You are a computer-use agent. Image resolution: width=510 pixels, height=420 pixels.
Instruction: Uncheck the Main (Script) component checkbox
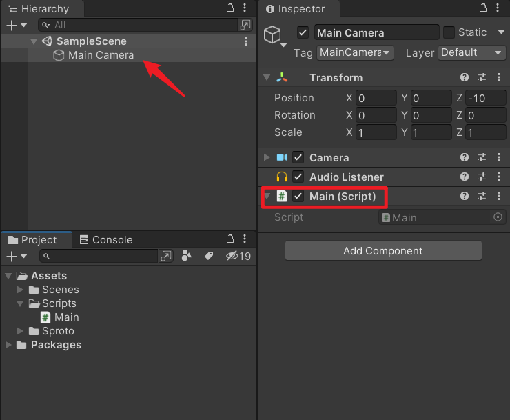point(298,197)
